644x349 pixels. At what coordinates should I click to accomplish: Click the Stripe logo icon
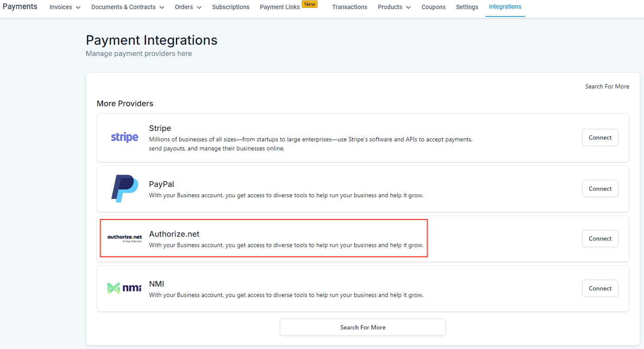(124, 137)
